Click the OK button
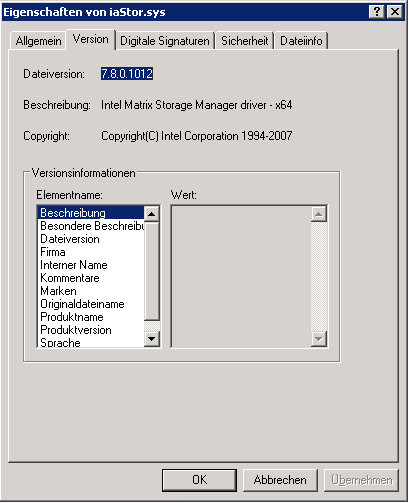The width and height of the screenshot is (408, 503). [x=199, y=480]
